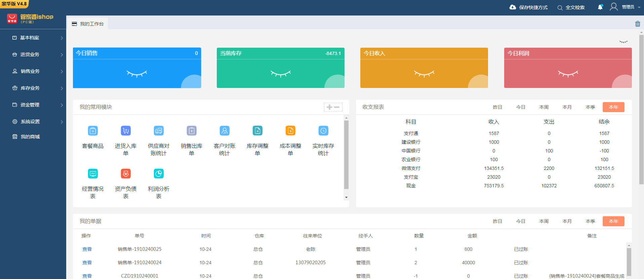Expand the 销售业务 sidebar menu
Viewport: 644px width, 279px height.
coord(33,71)
